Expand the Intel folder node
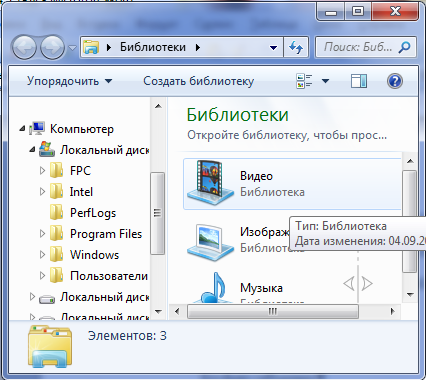 point(42,192)
